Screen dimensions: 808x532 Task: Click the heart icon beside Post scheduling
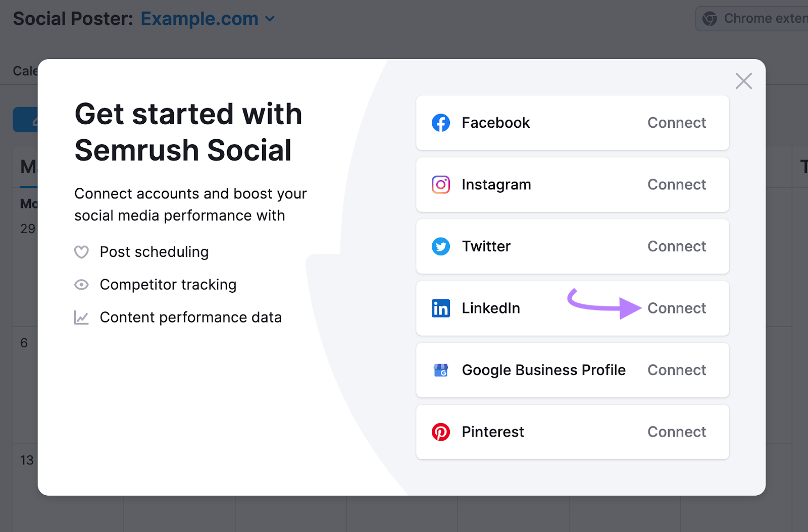coord(81,252)
